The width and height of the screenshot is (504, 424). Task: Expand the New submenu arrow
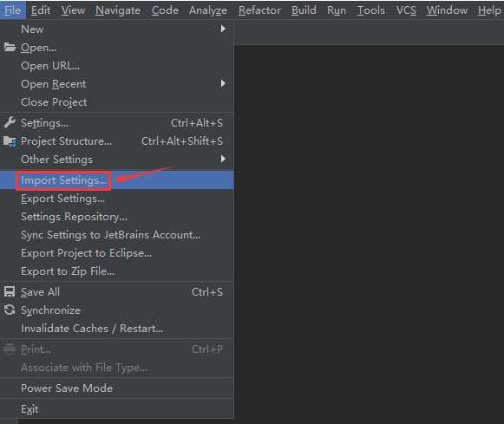223,29
